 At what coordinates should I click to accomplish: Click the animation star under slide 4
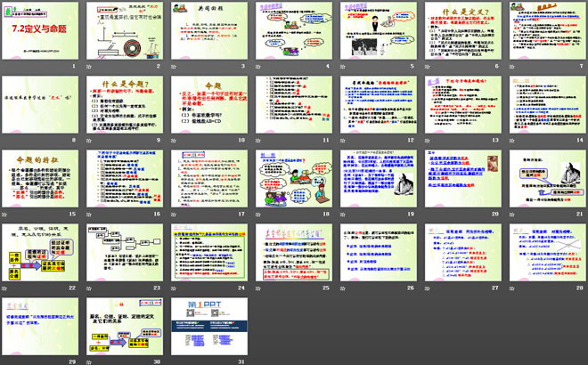point(258,67)
